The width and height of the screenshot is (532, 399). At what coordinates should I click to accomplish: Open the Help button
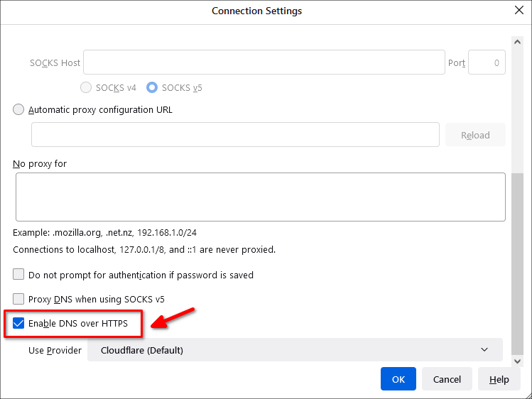coord(499,379)
